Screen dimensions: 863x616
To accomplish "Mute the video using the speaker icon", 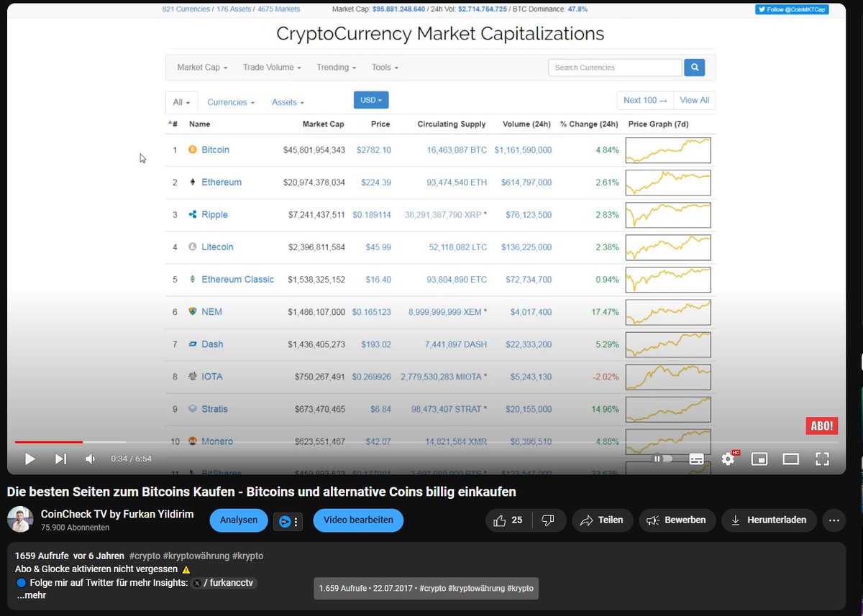I will click(90, 459).
